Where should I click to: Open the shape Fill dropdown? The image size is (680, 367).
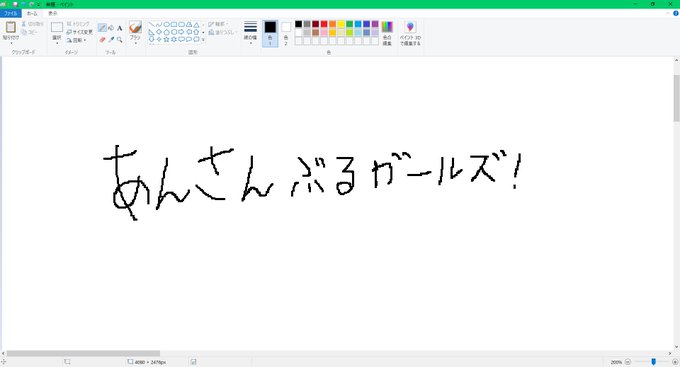pos(222,33)
